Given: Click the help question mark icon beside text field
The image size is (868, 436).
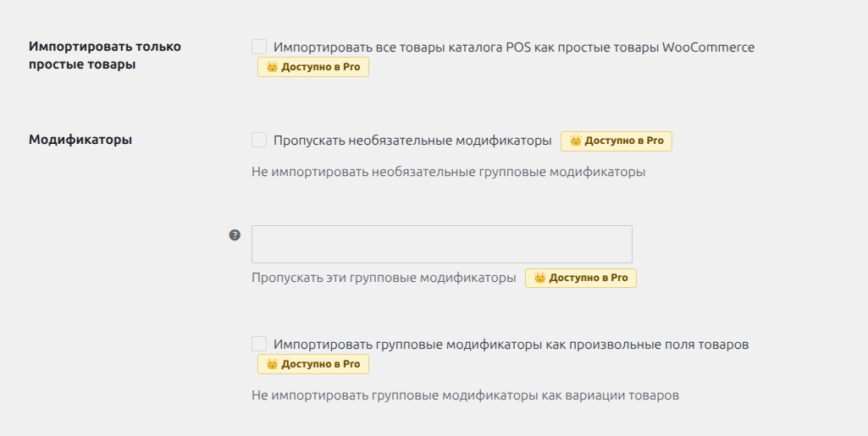Looking at the screenshot, I should pyautogui.click(x=235, y=235).
